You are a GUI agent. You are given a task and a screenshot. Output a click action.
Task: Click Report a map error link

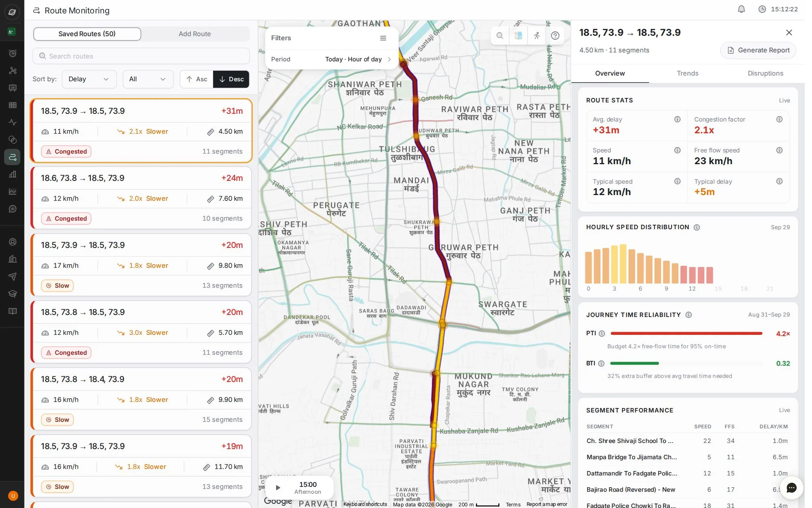click(546, 504)
